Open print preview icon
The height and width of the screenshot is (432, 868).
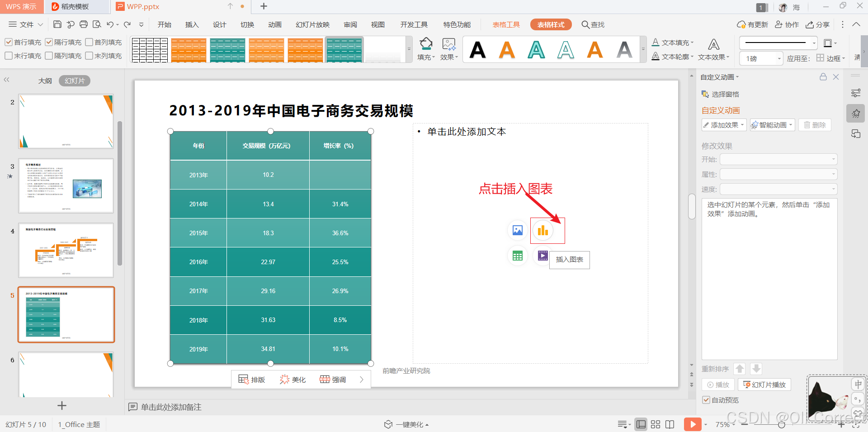[97, 24]
